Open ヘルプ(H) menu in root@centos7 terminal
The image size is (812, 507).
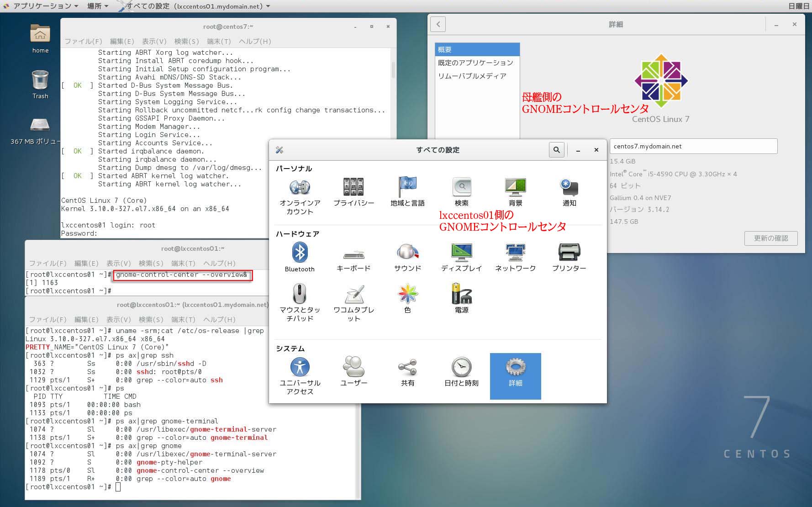click(x=255, y=41)
